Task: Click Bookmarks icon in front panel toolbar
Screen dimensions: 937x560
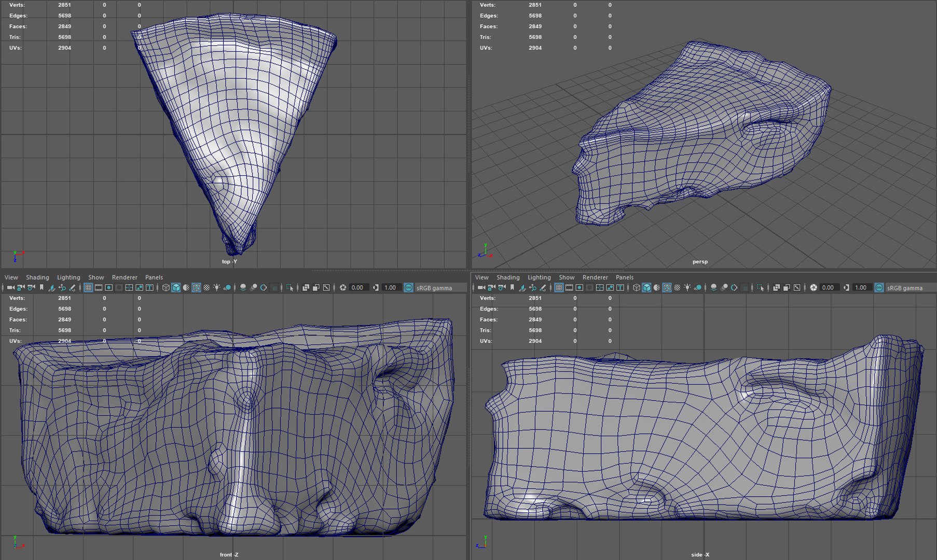Action: click(42, 288)
